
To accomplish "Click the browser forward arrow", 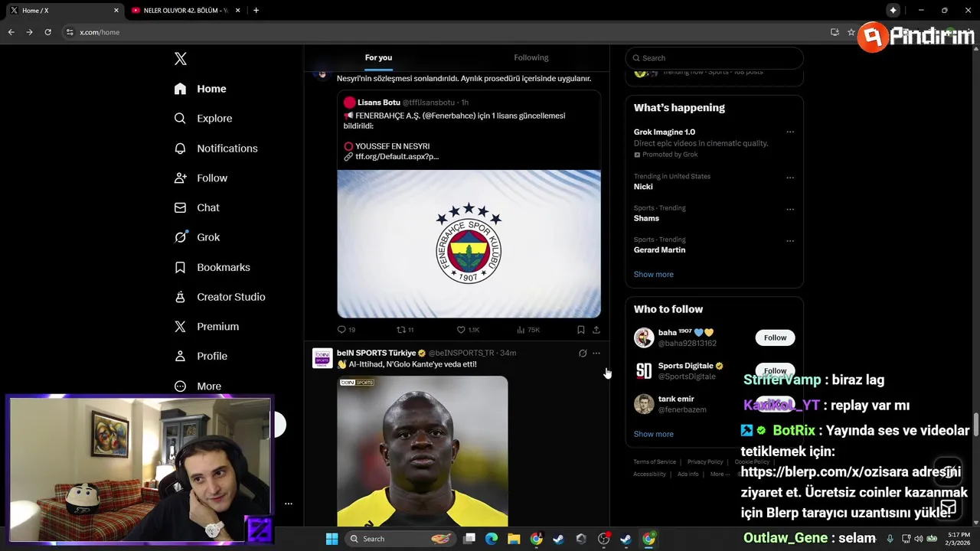I will tap(29, 32).
